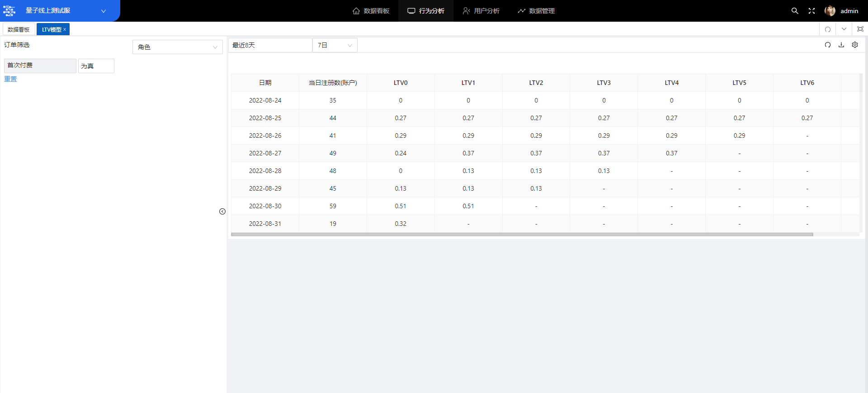Click the monitor icon of 行为分析
Screen dimensions: 868x393
(x=411, y=11)
